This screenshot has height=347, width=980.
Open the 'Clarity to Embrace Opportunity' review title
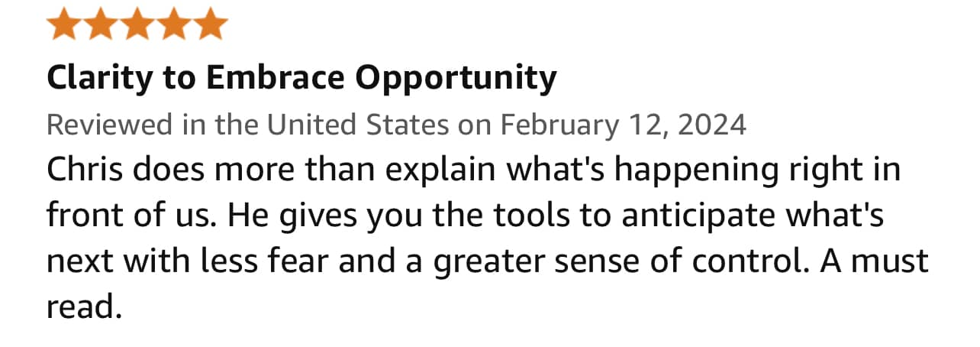click(301, 77)
